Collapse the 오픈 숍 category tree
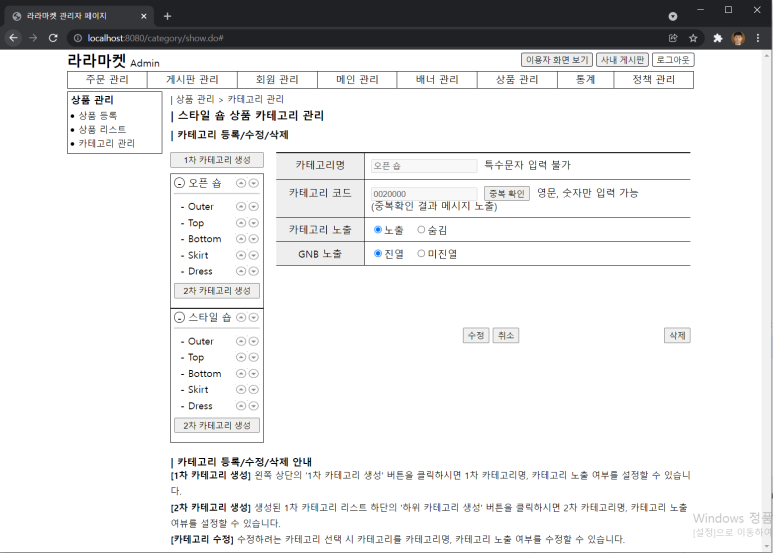Viewport: 773px width, 553px height. tap(179, 183)
